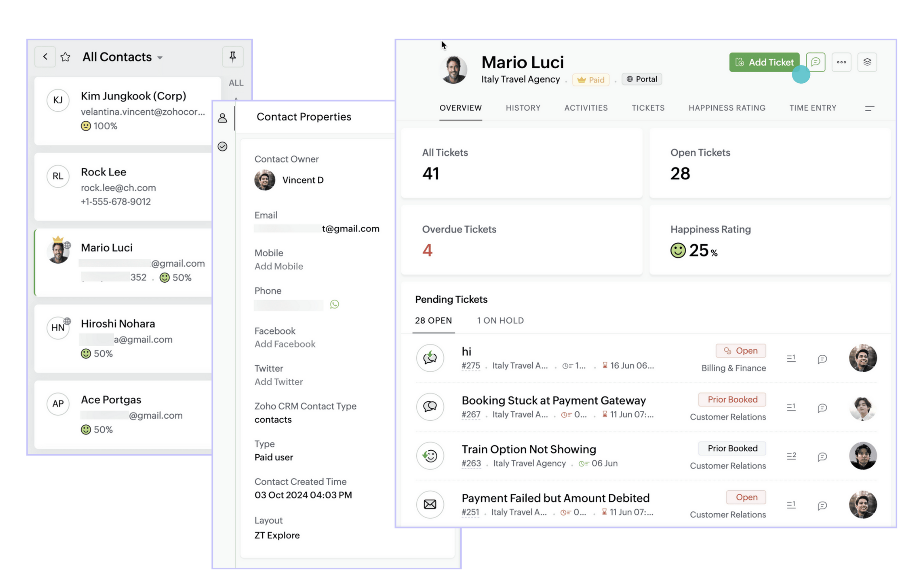924x585 pixels.
Task: Click Add Mobile in Contact Properties
Action: click(279, 266)
